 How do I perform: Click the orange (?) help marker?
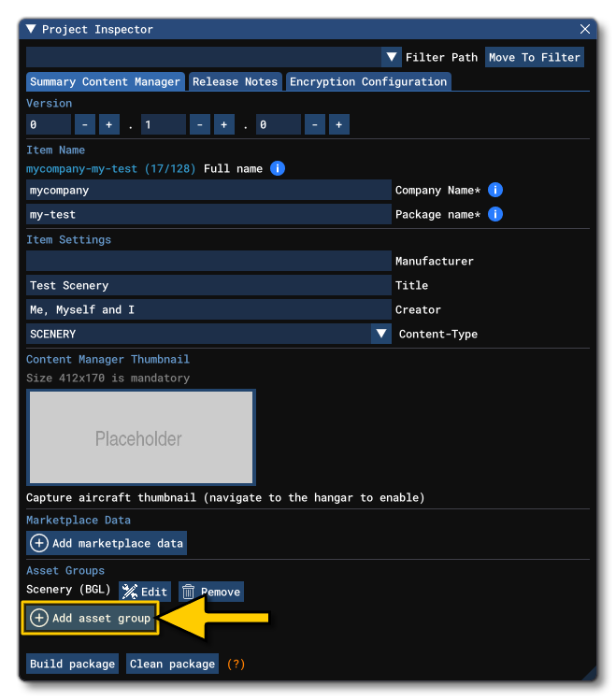coord(236,664)
